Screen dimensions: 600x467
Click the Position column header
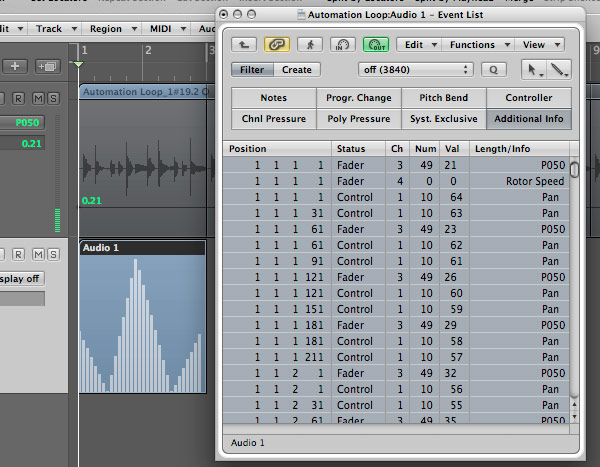[277, 149]
